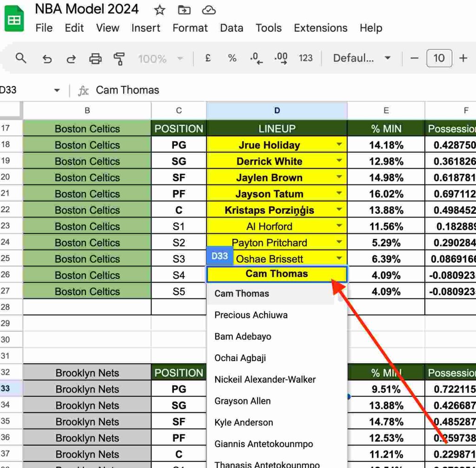Decrease decimal places

(x=256, y=58)
